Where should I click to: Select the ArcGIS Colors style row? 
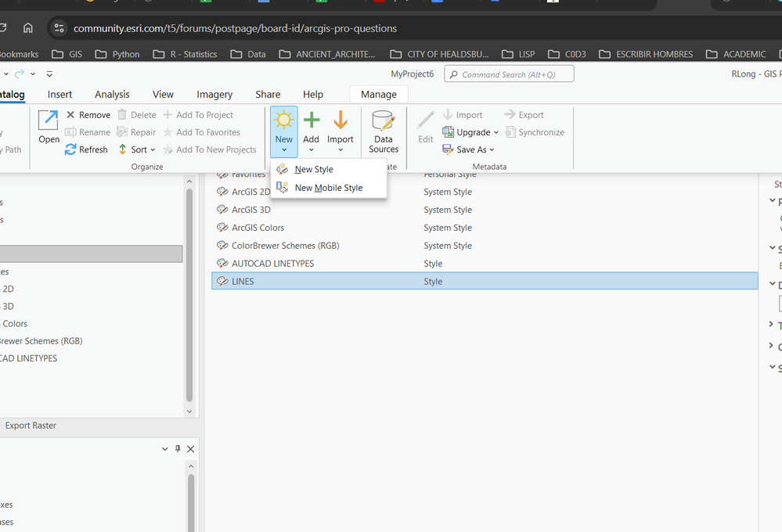tap(485, 228)
